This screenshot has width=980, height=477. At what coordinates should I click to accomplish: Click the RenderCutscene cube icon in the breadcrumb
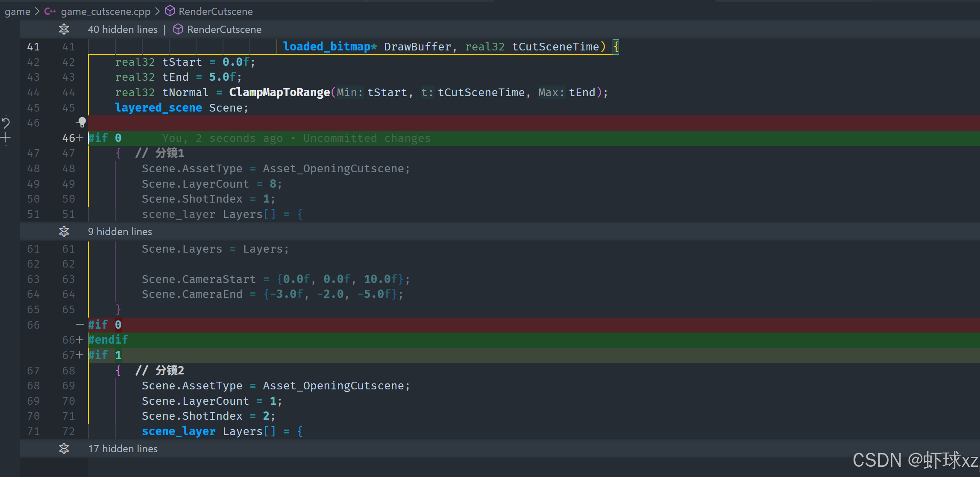[170, 11]
